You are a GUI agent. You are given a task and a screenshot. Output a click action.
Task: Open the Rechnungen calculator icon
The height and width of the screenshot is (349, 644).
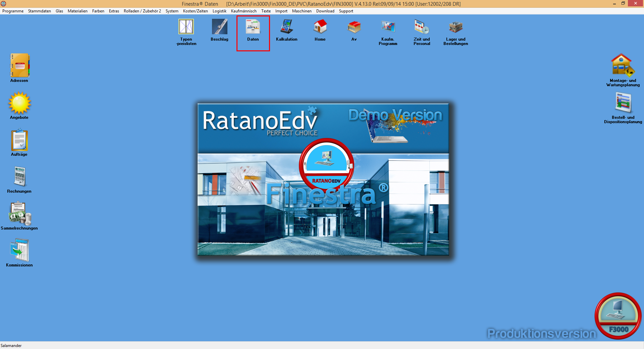pos(19,177)
